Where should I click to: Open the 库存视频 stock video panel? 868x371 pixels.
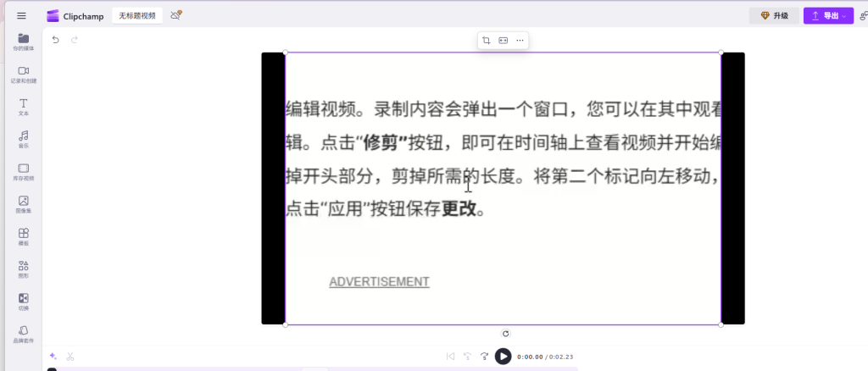pyautogui.click(x=23, y=172)
